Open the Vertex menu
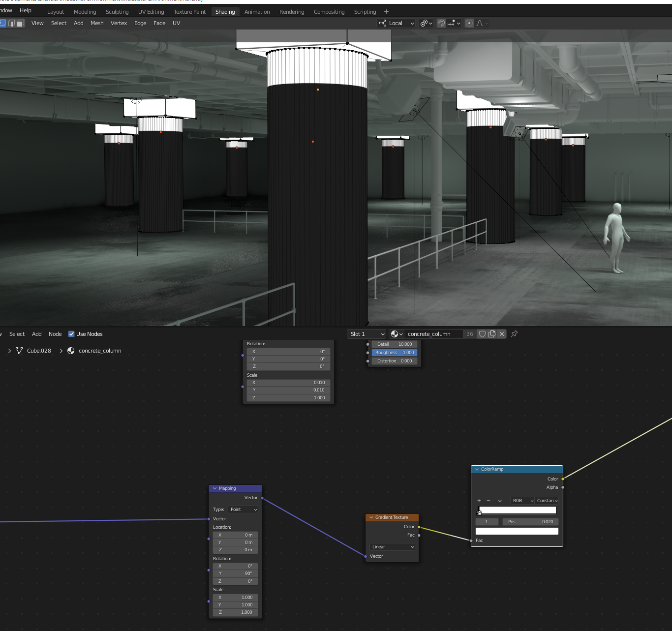672x631 pixels. [119, 23]
